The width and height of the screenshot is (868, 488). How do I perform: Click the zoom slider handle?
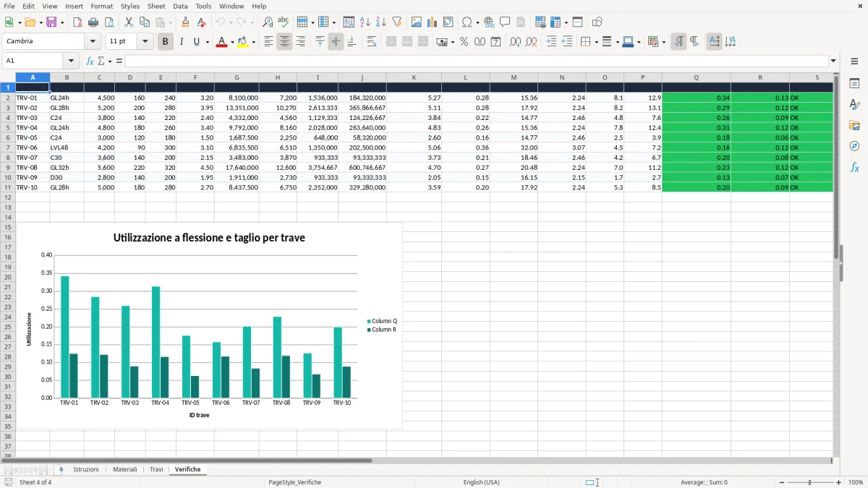point(809,482)
